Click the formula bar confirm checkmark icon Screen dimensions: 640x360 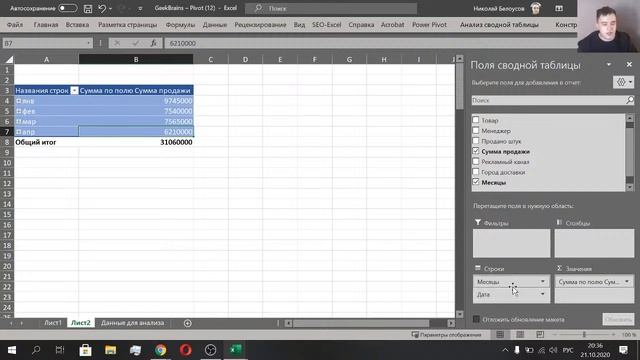[135, 43]
